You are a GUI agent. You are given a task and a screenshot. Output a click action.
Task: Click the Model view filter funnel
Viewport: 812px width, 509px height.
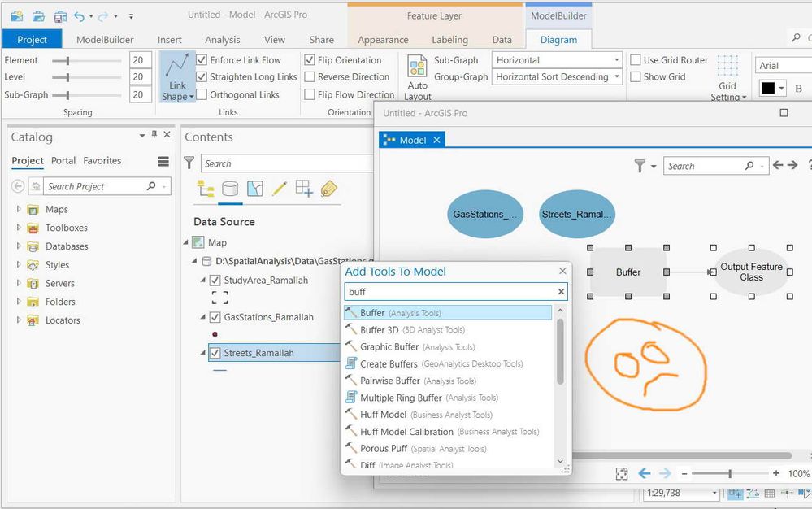(640, 166)
